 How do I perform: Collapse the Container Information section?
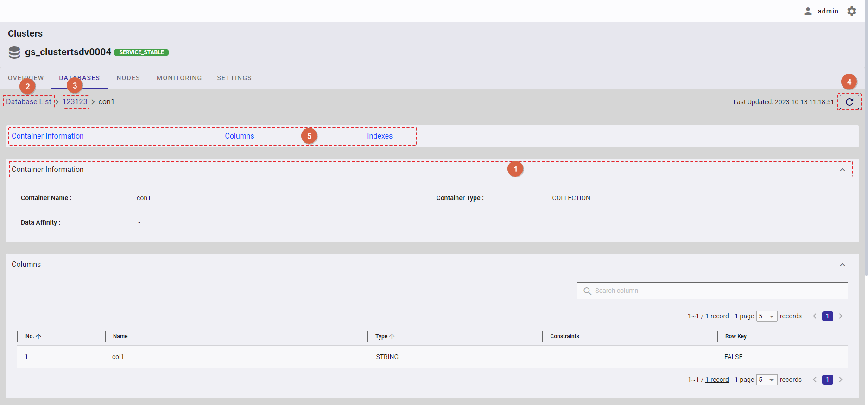coord(842,170)
